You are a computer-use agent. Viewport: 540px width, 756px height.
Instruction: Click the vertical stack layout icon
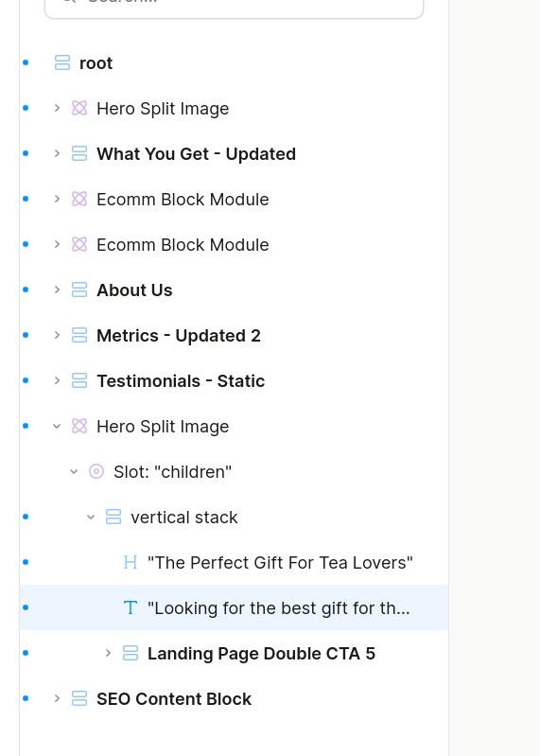point(113,517)
